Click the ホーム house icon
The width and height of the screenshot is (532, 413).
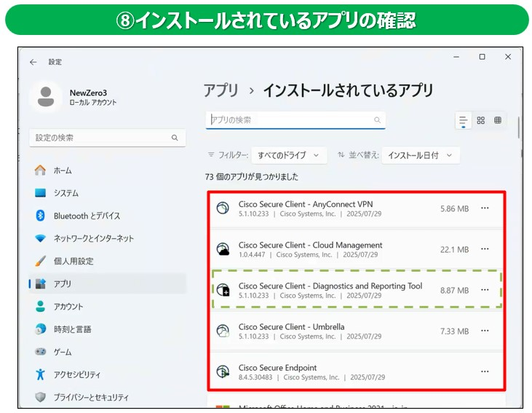pos(40,170)
